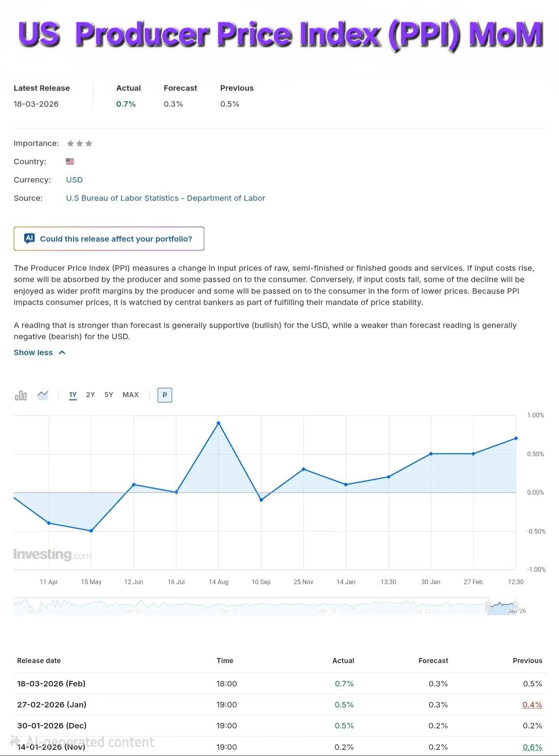This screenshot has height=756, width=559.
Task: Click left handle of timeline range slider
Action: click(x=488, y=607)
